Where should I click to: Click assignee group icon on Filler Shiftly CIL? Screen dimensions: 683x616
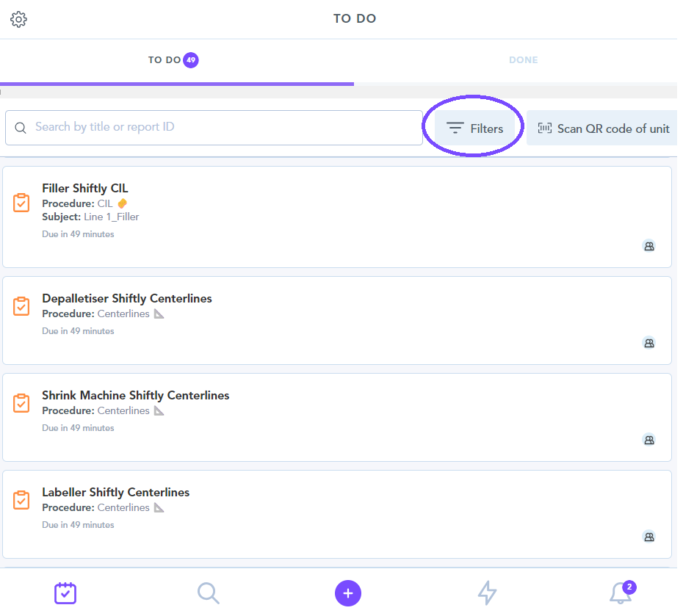tap(648, 246)
